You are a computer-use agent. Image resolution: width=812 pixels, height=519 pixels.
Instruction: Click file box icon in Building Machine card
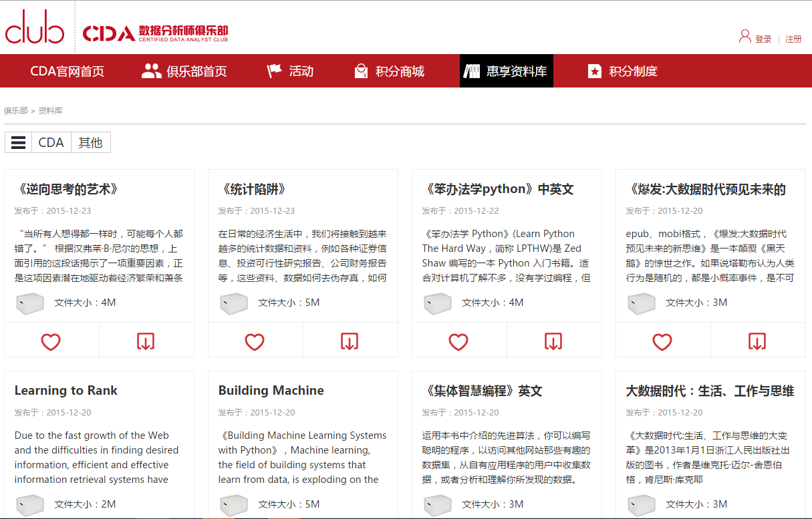(234, 506)
